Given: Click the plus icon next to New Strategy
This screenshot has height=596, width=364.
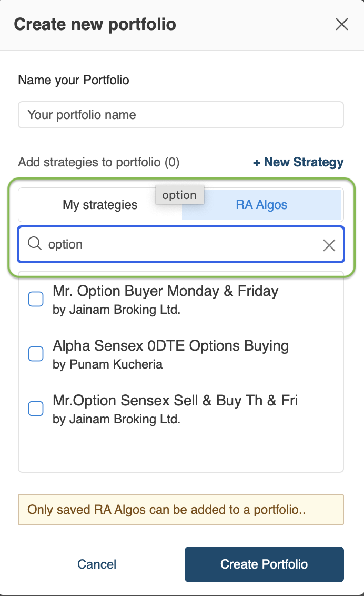Looking at the screenshot, I should [257, 162].
